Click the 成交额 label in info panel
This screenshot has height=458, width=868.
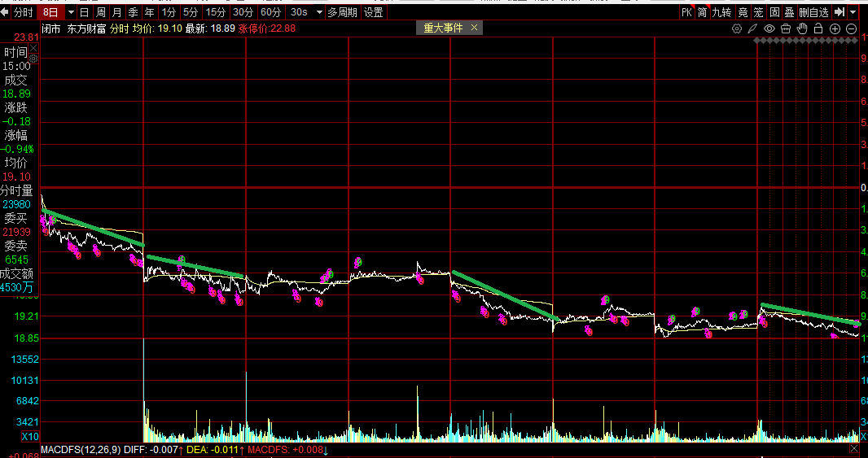pos(16,273)
